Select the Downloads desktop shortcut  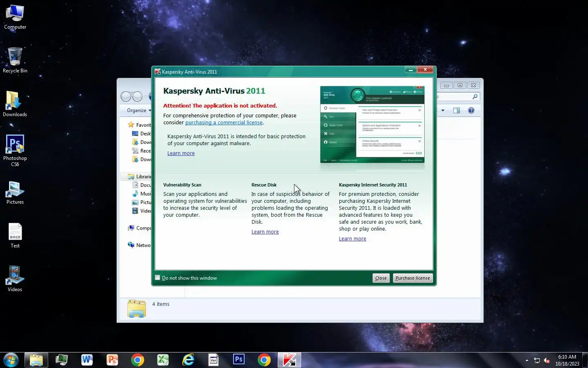pos(15,104)
